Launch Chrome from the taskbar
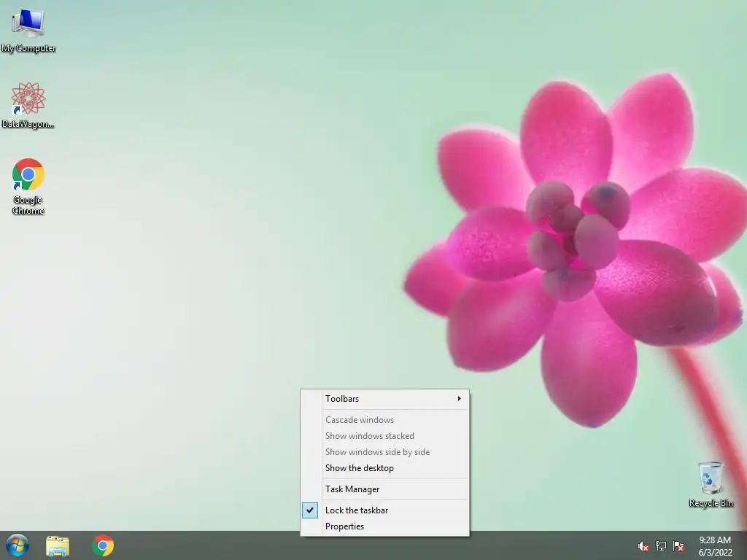The width and height of the screenshot is (747, 560). tap(103, 545)
